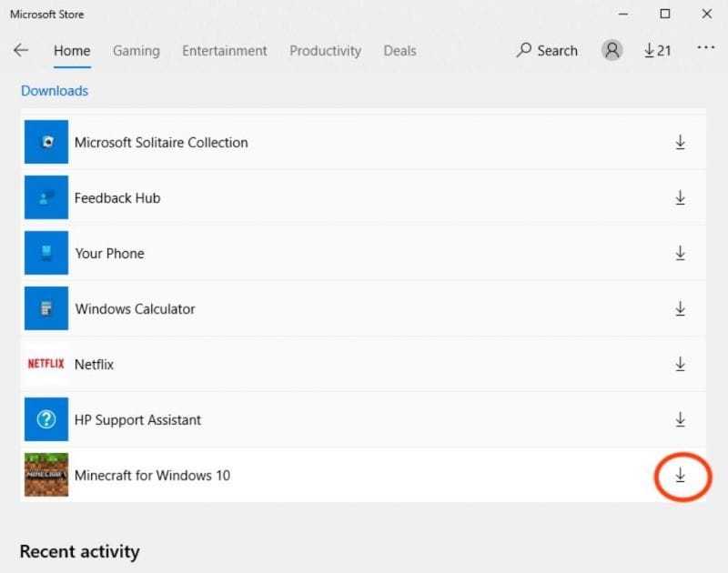Open the Search icon in the toolbar

point(547,51)
